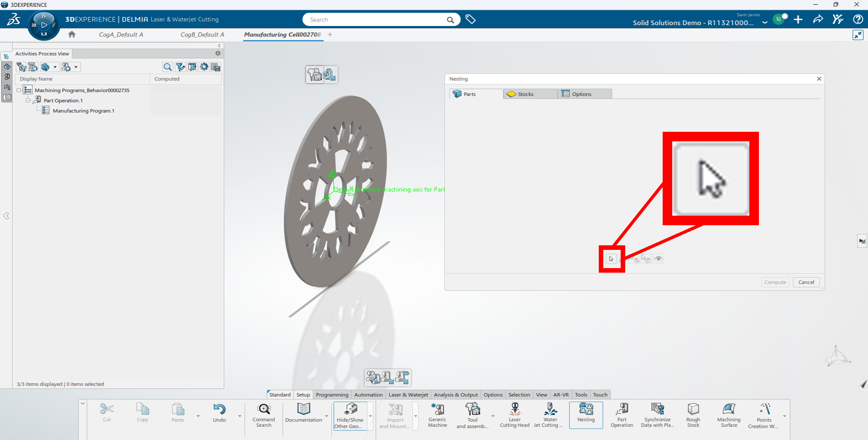Toggle the eye visibility icon in Nesting dialog

(658, 259)
